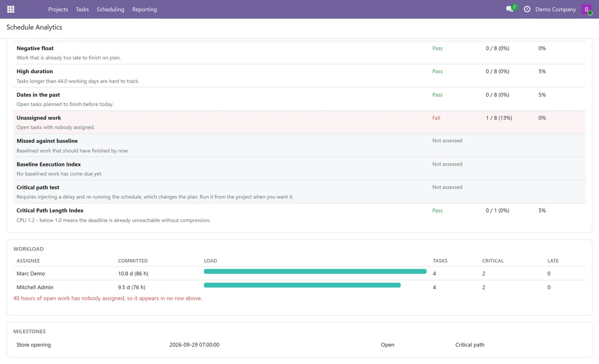Open the user avatar menu
Screen dimensions: 599x364
click(587, 9)
